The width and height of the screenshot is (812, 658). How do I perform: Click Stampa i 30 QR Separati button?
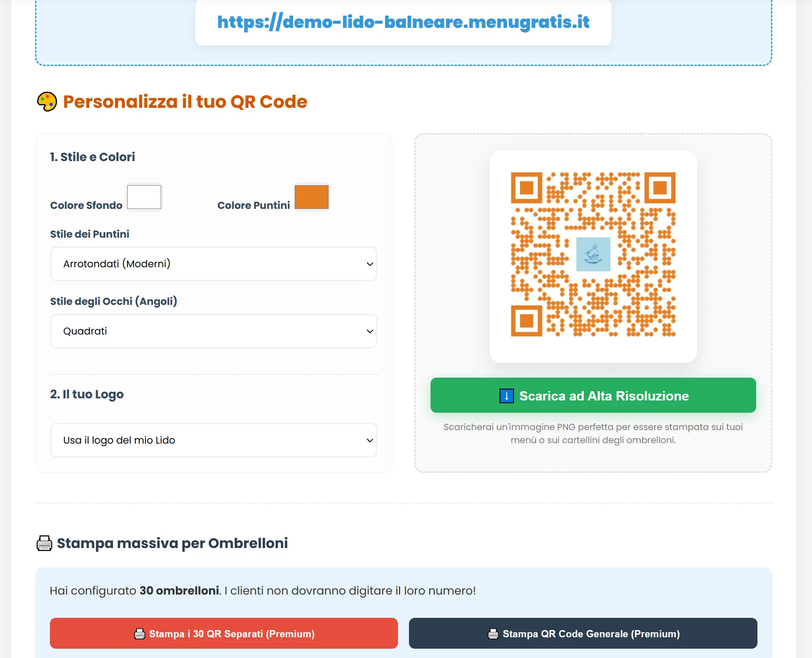click(224, 633)
